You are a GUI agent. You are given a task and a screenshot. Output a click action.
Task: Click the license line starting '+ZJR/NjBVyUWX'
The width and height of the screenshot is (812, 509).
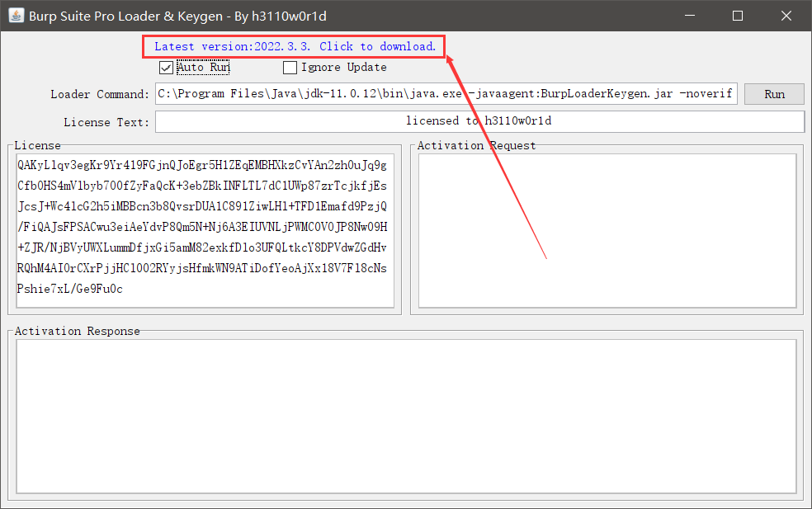(x=202, y=248)
